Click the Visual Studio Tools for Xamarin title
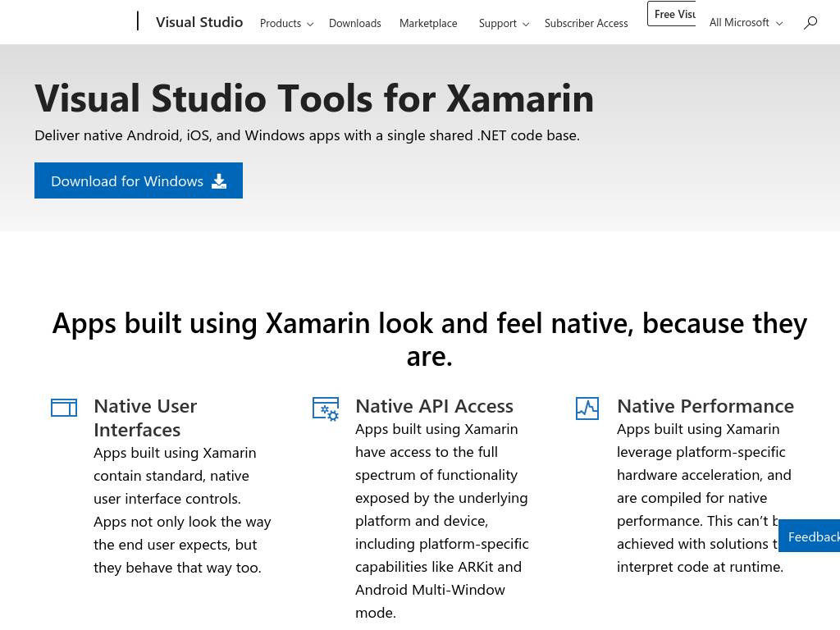The width and height of the screenshot is (840, 630). pyautogui.click(x=314, y=98)
